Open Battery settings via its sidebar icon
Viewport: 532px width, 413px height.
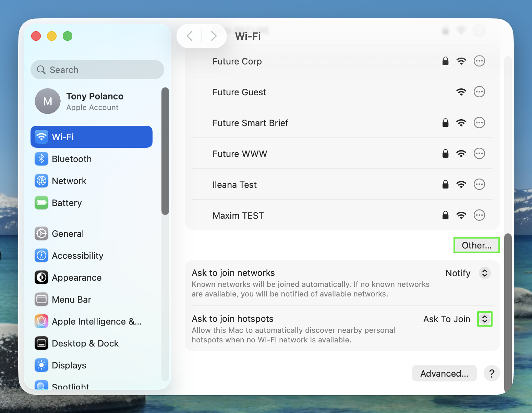[x=41, y=203]
